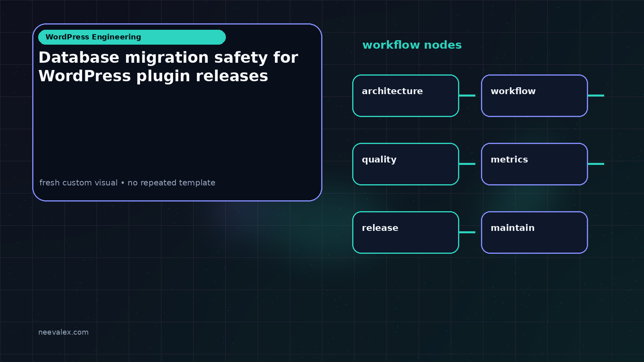Open the release node box
Screen dimensions: 644x362
tap(406, 232)
